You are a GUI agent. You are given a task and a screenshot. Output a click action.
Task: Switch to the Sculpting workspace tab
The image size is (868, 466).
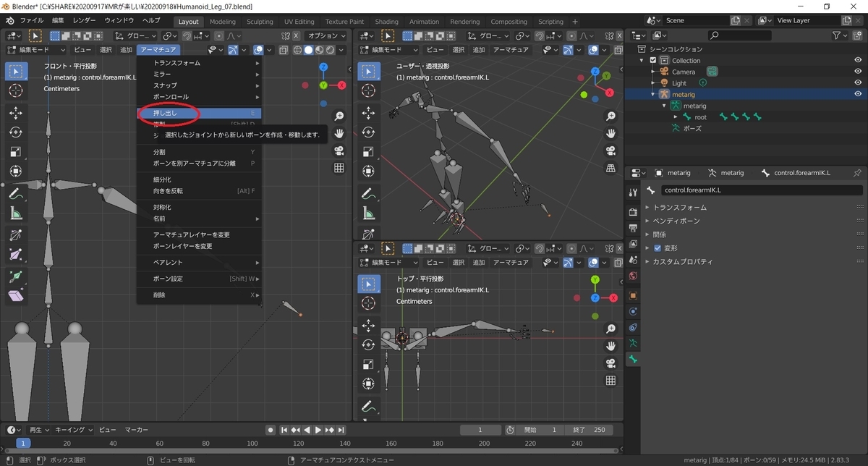pos(260,22)
